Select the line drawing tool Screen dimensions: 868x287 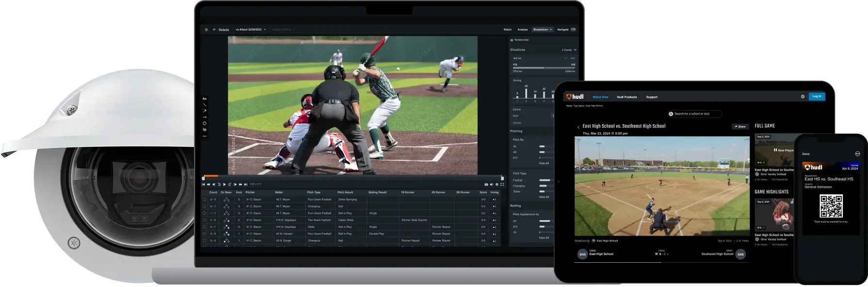[204, 105]
